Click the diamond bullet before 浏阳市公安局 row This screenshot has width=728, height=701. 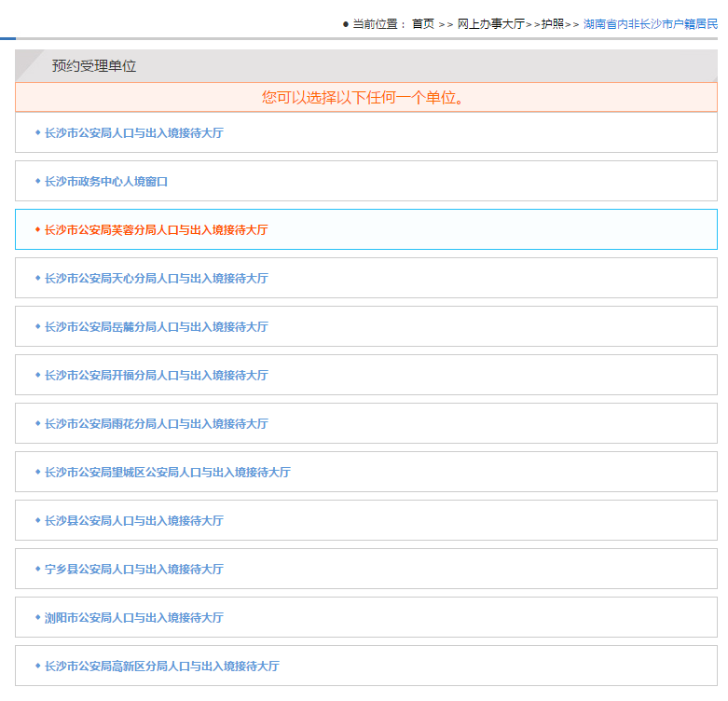(x=37, y=617)
